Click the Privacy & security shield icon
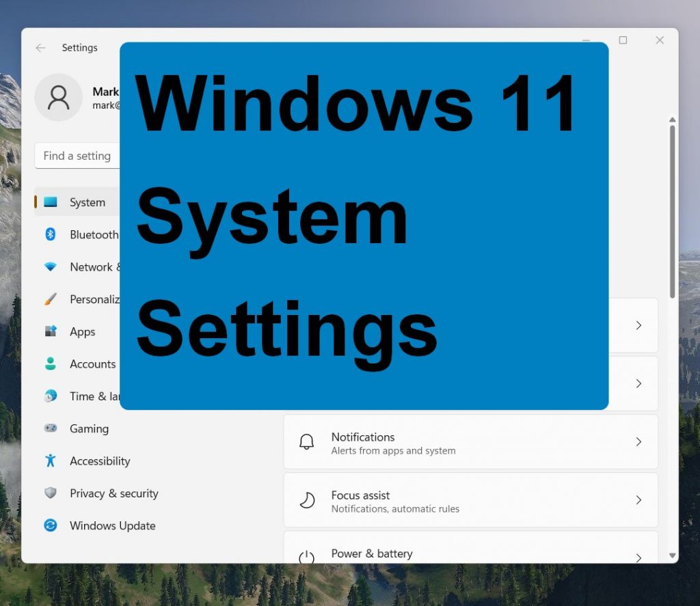Image resolution: width=700 pixels, height=606 pixels. [51, 493]
